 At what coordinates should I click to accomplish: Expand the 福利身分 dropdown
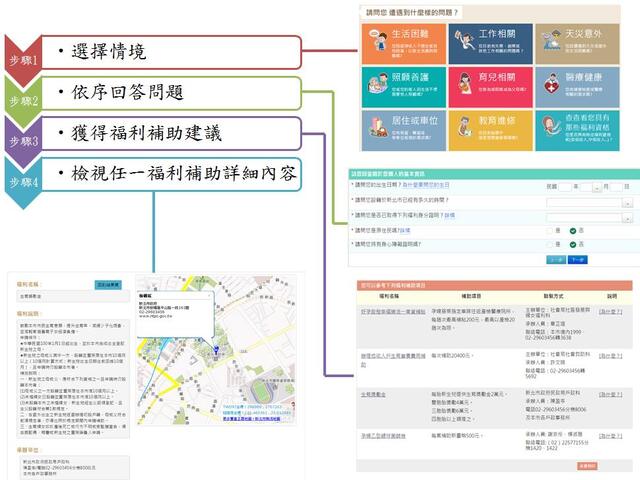628,215
